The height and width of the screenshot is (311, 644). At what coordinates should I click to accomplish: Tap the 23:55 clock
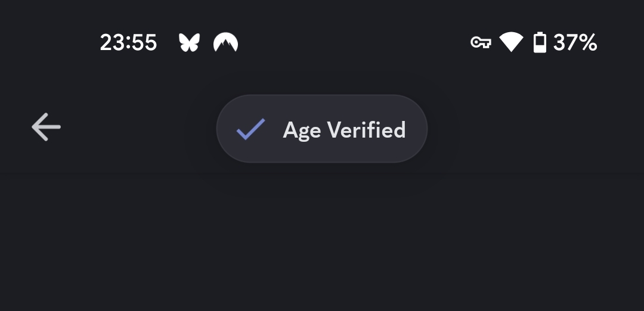(x=128, y=42)
